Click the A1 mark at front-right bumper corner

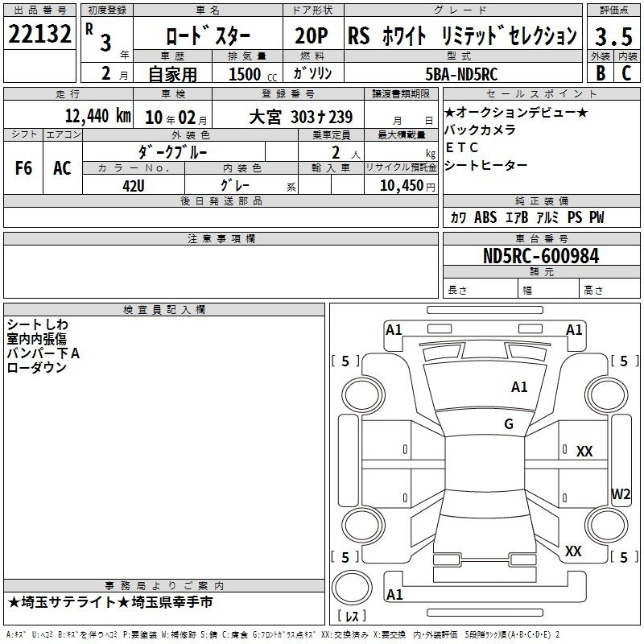click(x=574, y=330)
